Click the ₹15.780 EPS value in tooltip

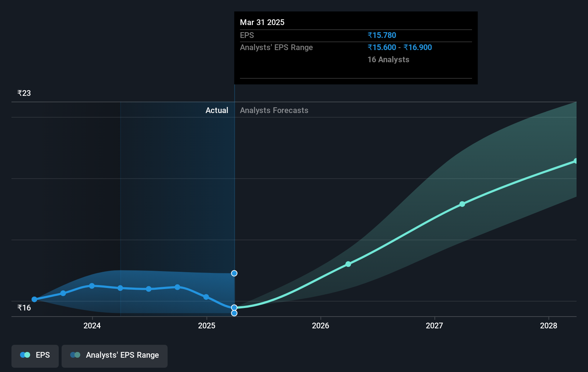coord(382,35)
